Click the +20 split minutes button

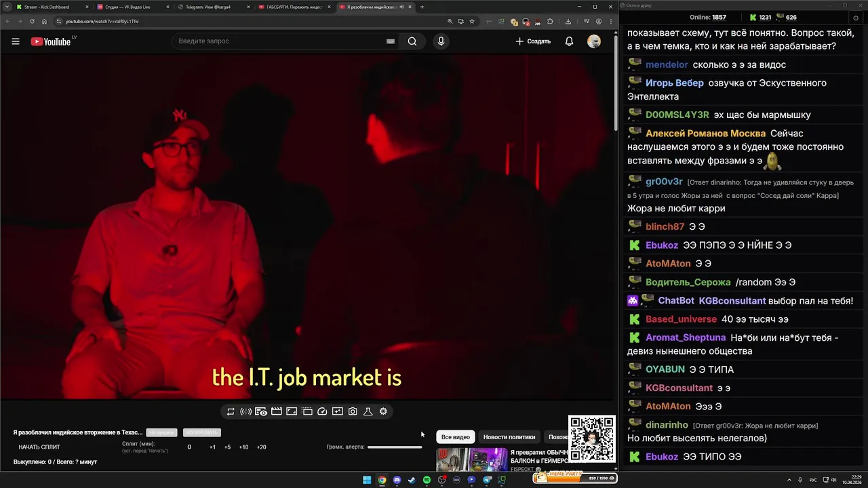(261, 447)
